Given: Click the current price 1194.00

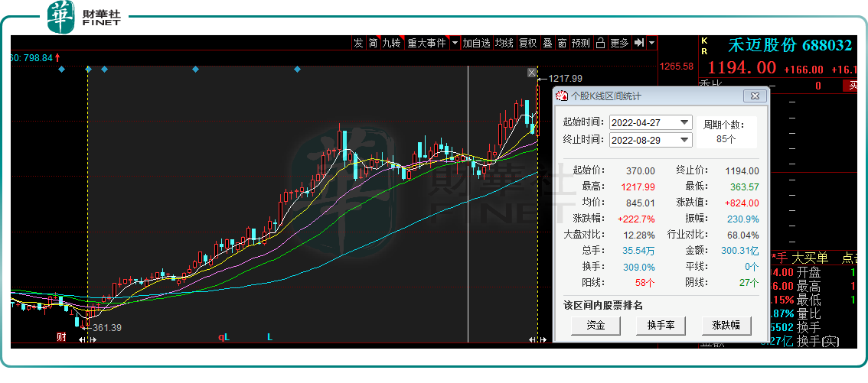Looking at the screenshot, I should coord(742,68).
